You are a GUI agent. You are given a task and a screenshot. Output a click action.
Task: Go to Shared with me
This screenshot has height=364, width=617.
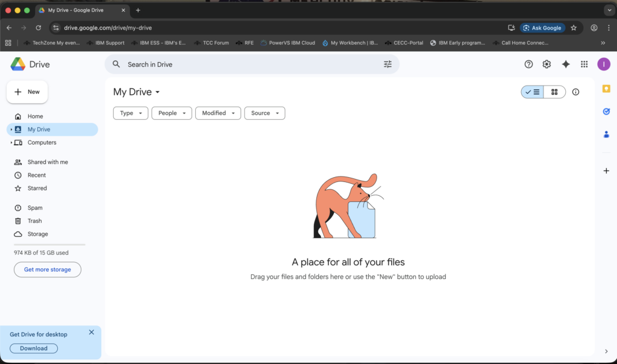pyautogui.click(x=47, y=162)
